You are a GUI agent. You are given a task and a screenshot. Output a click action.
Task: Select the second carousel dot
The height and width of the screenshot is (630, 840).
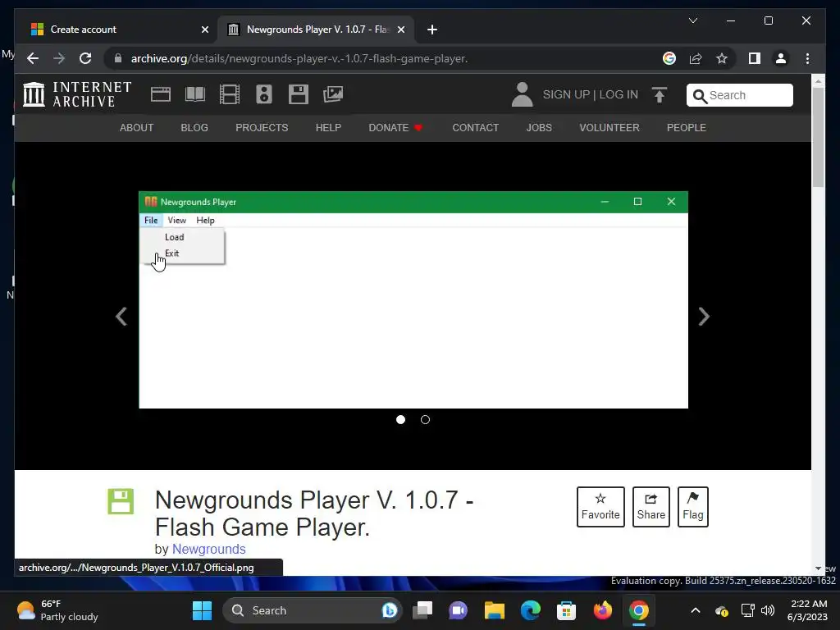coord(426,419)
